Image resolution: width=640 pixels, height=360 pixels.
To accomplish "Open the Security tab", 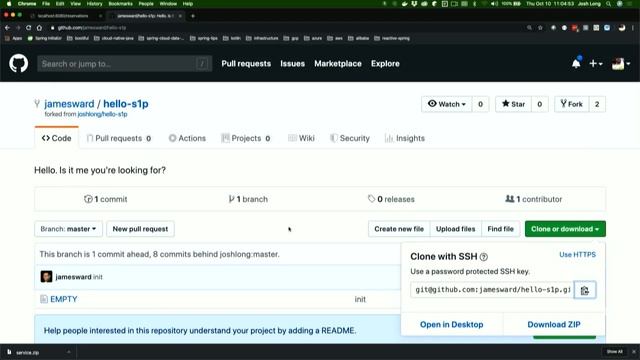I will pyautogui.click(x=350, y=138).
